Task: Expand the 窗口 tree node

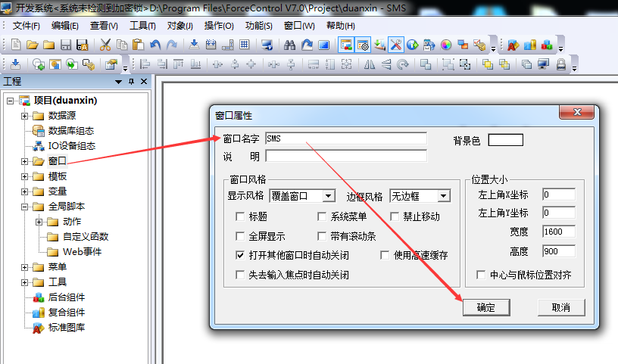Action: (x=24, y=161)
